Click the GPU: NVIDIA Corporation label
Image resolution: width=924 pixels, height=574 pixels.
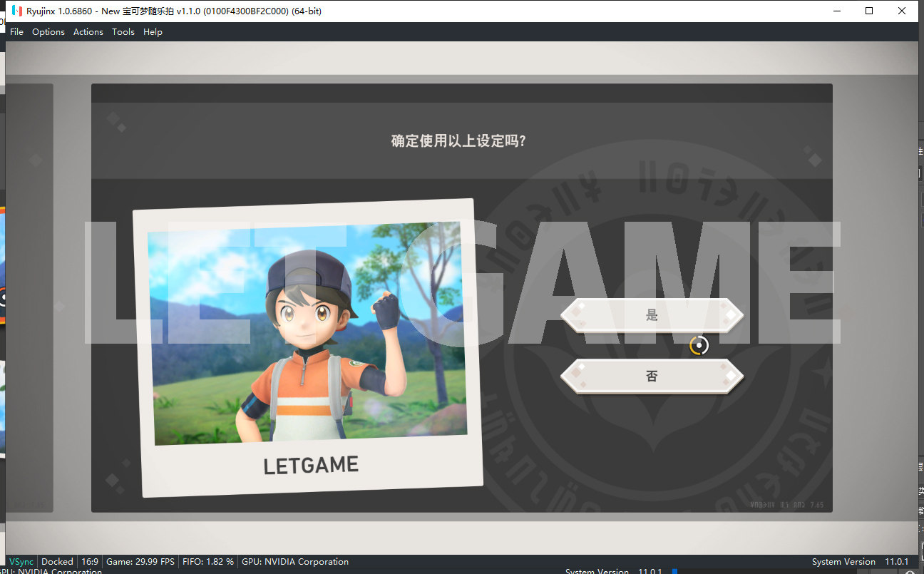point(295,562)
